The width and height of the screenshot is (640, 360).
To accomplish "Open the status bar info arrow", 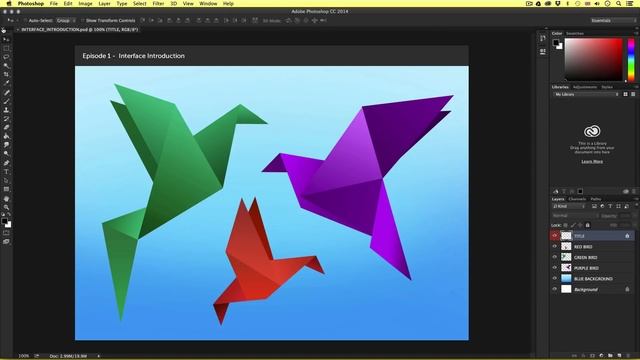I will click(x=98, y=356).
